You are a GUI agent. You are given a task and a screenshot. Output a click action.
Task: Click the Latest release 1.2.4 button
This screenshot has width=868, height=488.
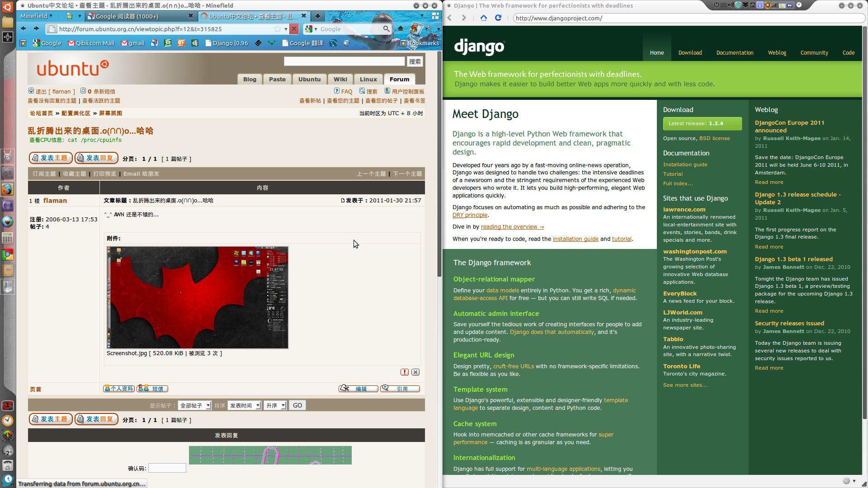pos(702,123)
